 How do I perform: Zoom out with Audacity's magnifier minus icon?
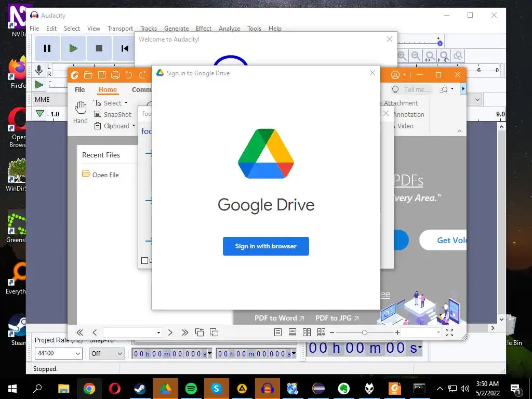[x=416, y=56]
